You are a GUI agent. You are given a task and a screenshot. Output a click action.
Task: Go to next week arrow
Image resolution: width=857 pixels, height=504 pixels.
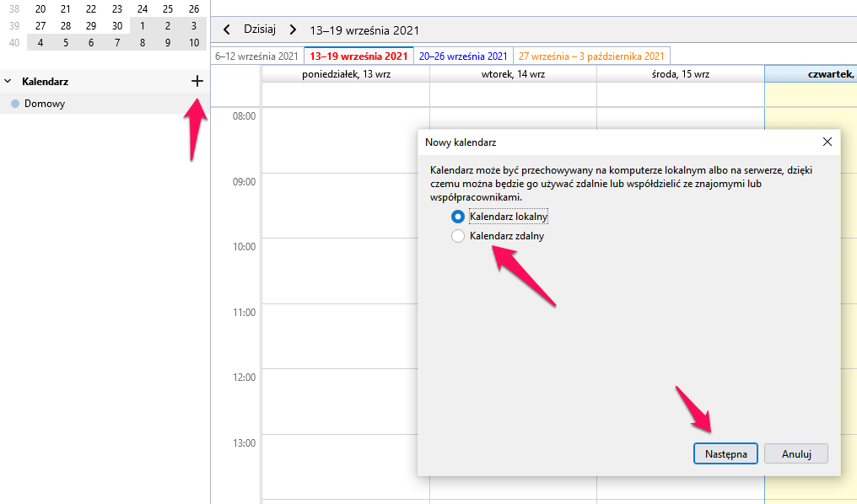click(293, 29)
